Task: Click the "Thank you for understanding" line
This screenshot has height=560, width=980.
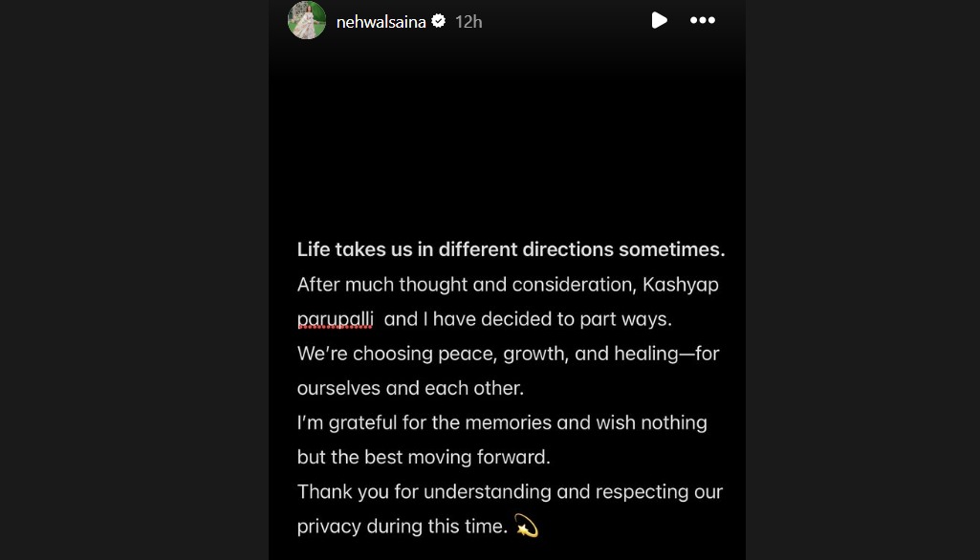Action: point(510,492)
